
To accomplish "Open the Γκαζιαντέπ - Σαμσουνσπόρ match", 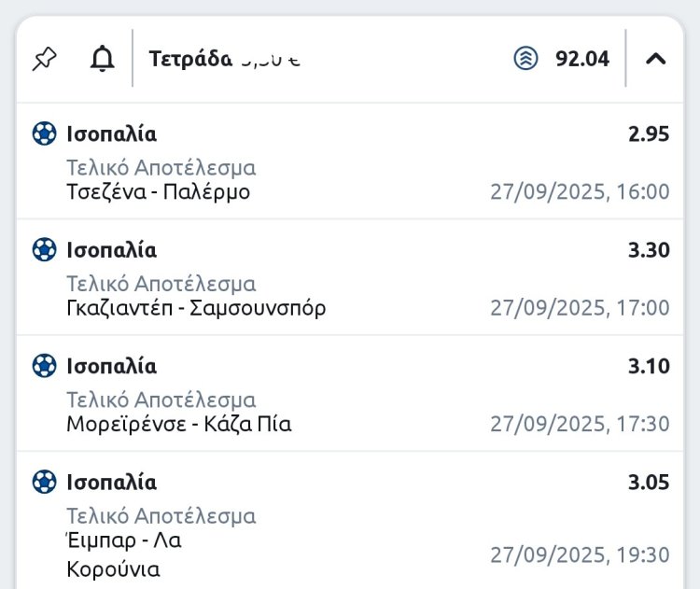I will 196,308.
